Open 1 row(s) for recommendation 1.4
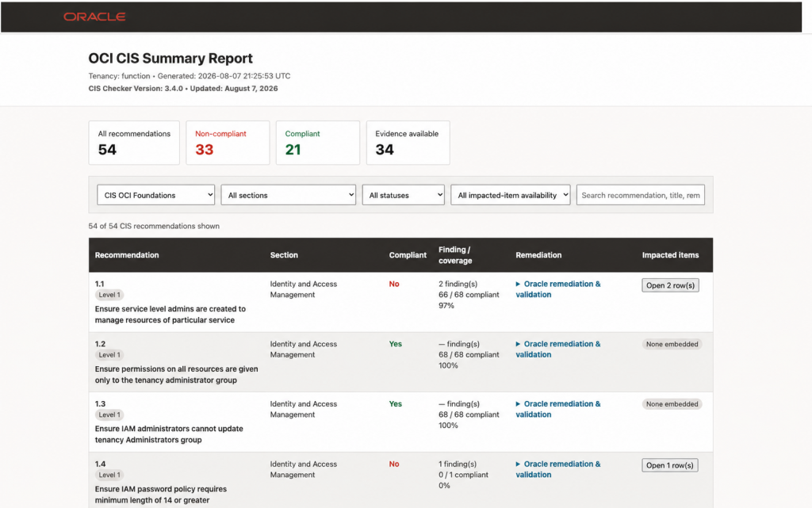The image size is (812, 508). tap(669, 465)
